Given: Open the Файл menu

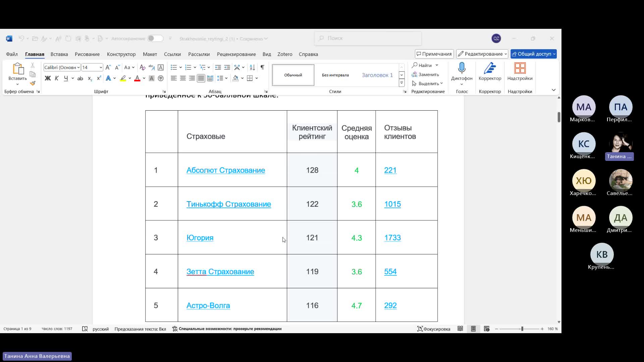Looking at the screenshot, I should click(12, 54).
